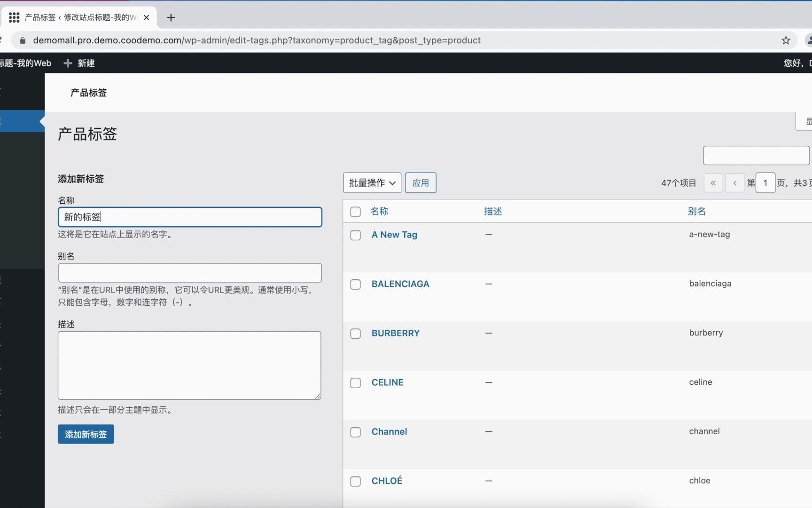Open the BURBERRY tag link
Screen dimensions: 812x508
(396, 333)
